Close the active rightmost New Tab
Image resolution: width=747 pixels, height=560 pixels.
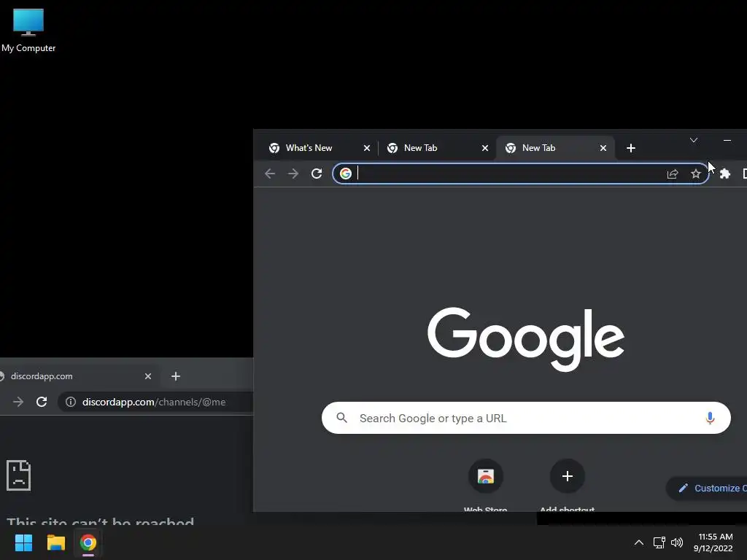click(x=603, y=148)
